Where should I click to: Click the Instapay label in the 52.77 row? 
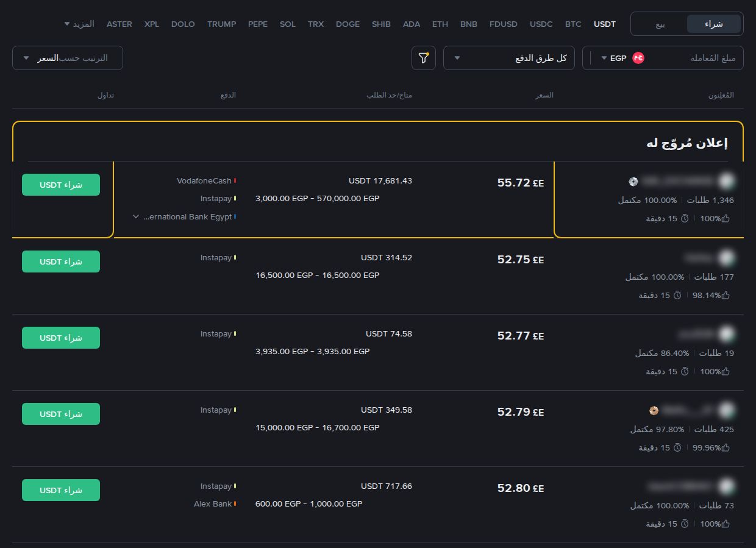tap(216, 334)
